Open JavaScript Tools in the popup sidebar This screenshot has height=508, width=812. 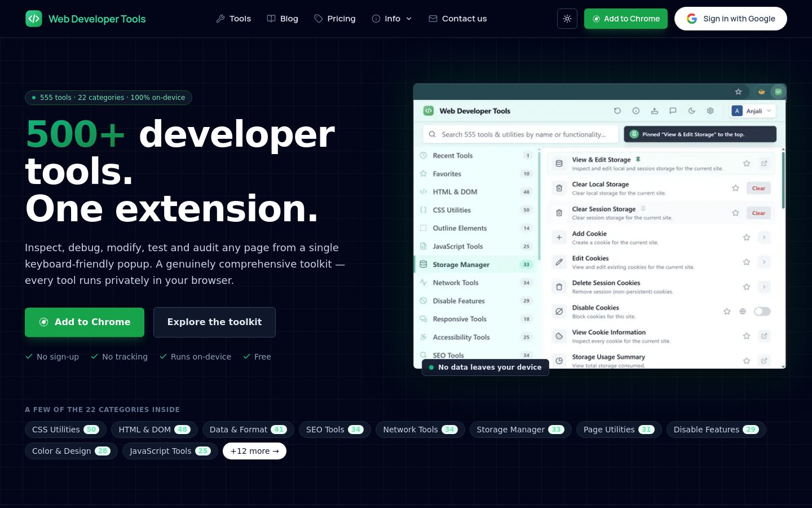coord(476,247)
